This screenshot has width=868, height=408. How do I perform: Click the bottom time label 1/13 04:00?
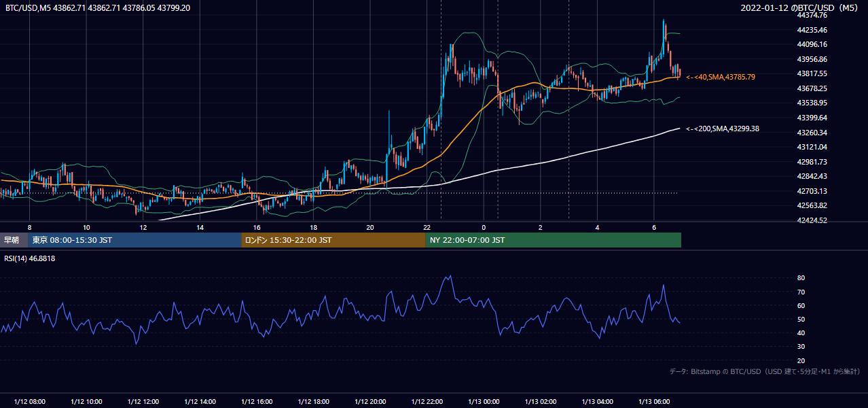click(598, 401)
